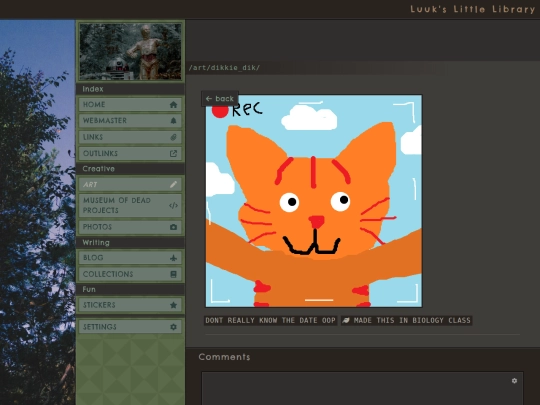Open the Collections page
Screen dimensions: 540x405
[130, 274]
